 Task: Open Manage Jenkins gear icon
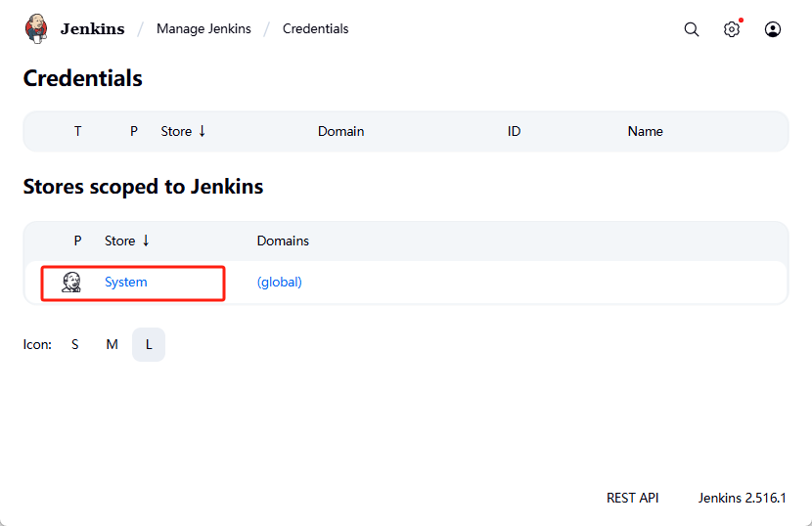732,29
